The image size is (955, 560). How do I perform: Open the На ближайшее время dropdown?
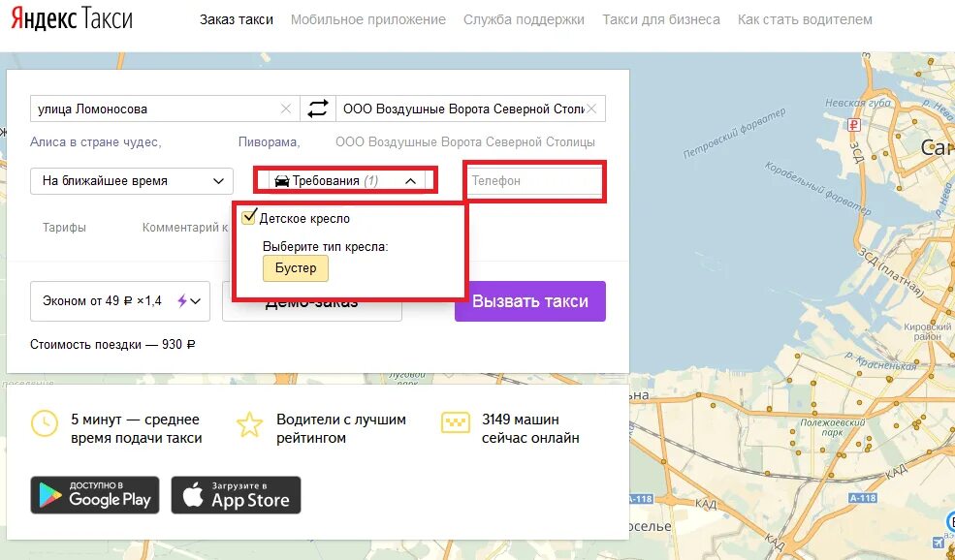pyautogui.click(x=132, y=181)
